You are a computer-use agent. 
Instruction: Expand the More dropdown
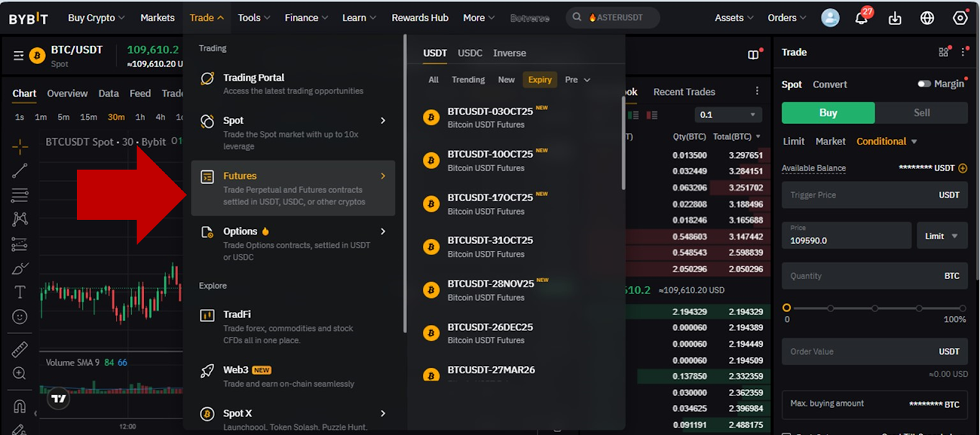point(479,18)
